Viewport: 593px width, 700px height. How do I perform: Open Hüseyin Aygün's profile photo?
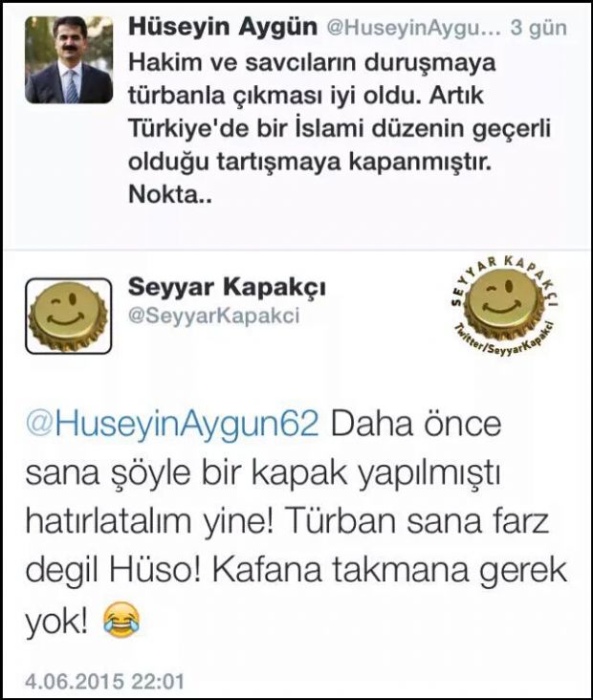tap(69, 60)
